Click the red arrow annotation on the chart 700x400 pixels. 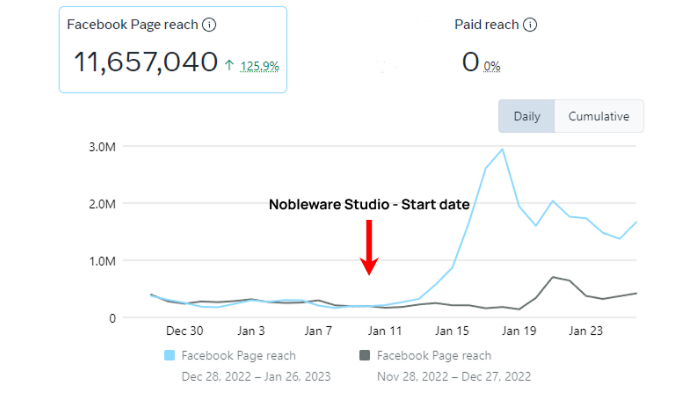pyautogui.click(x=369, y=247)
